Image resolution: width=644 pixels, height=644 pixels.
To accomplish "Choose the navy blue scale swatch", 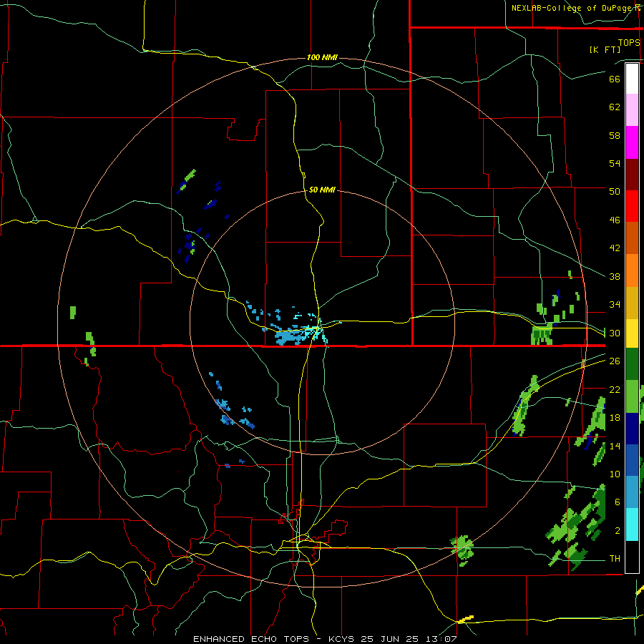I will coord(632,429).
